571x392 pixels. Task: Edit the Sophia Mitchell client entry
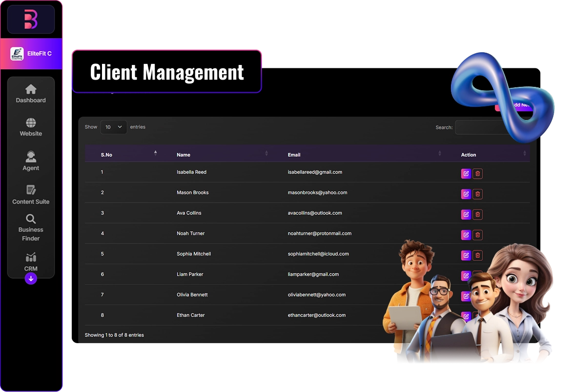(x=466, y=255)
